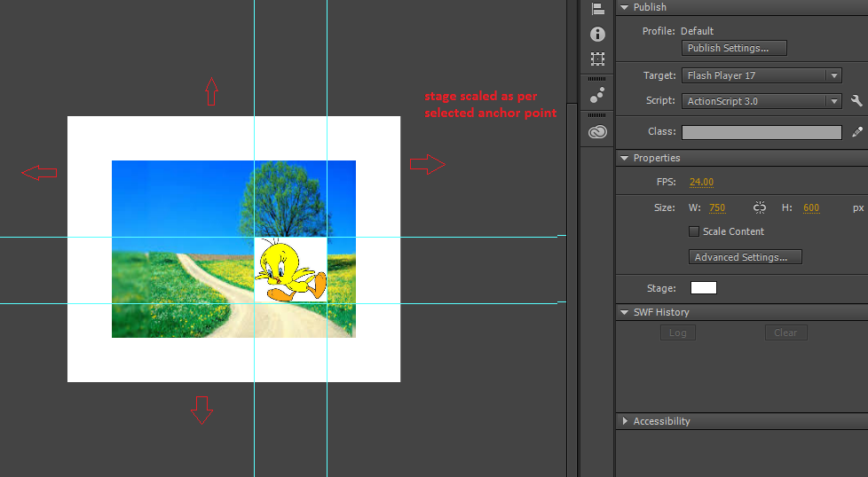Open the Target dropdown showing Flash Player 17
Screen dimensions: 868x477
pyautogui.click(x=761, y=75)
